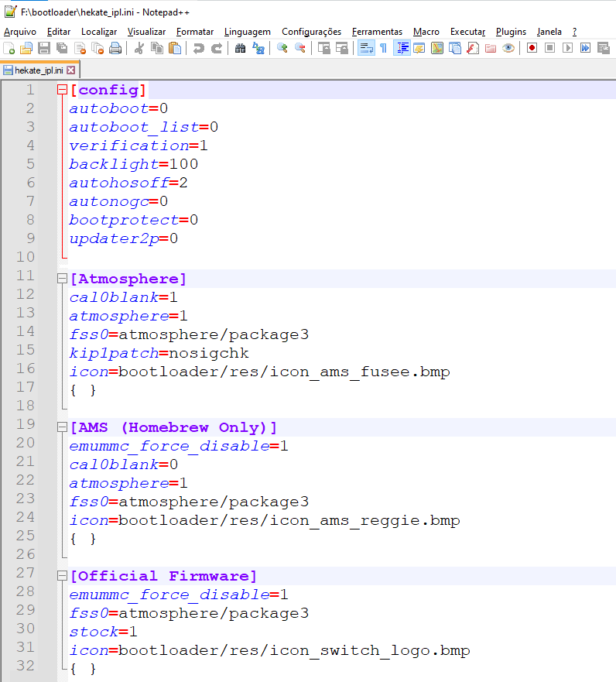Image resolution: width=616 pixels, height=682 pixels.
Task: Open the ? help menu
Action: [x=575, y=32]
